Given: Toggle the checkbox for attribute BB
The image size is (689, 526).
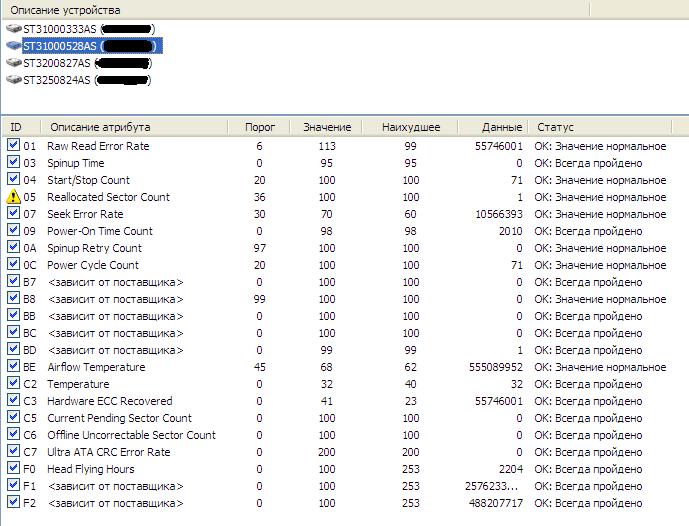Looking at the screenshot, I should tap(13, 315).
